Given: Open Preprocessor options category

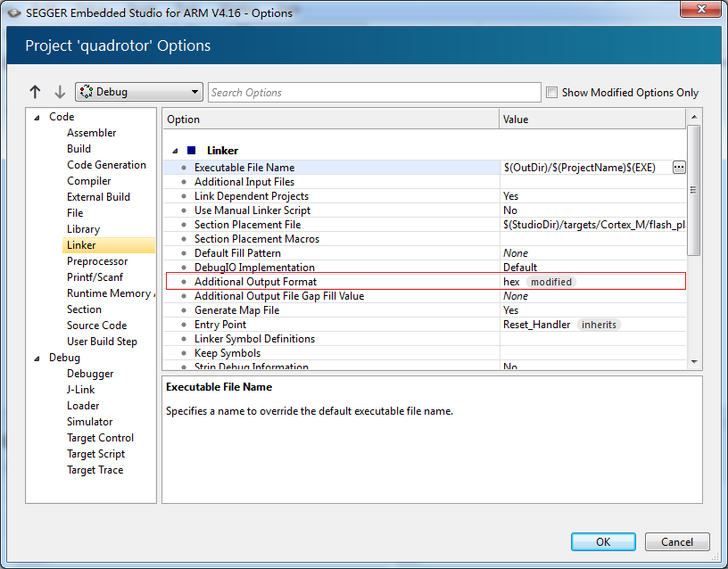Looking at the screenshot, I should [97, 261].
